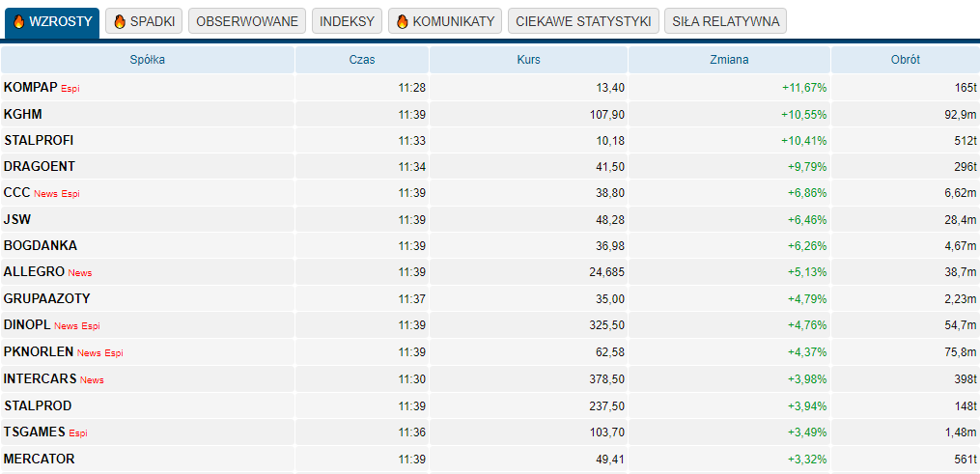Open the News tag next to PKNORLEN
This screenshot has width=980, height=474.
coord(90,353)
